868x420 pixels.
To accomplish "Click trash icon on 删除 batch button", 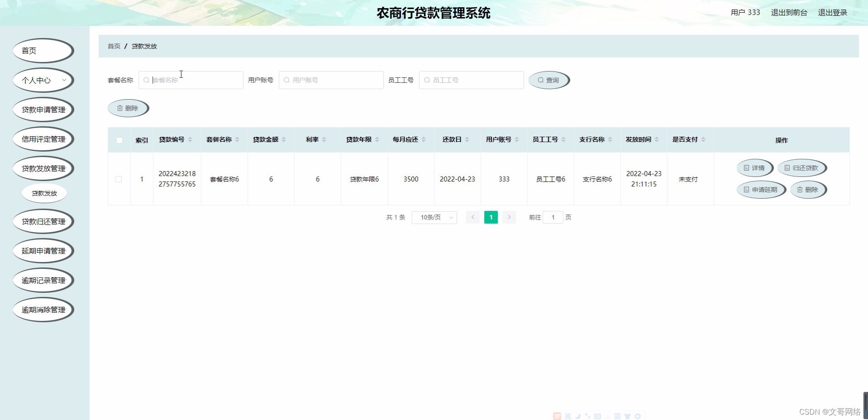I will coord(120,108).
